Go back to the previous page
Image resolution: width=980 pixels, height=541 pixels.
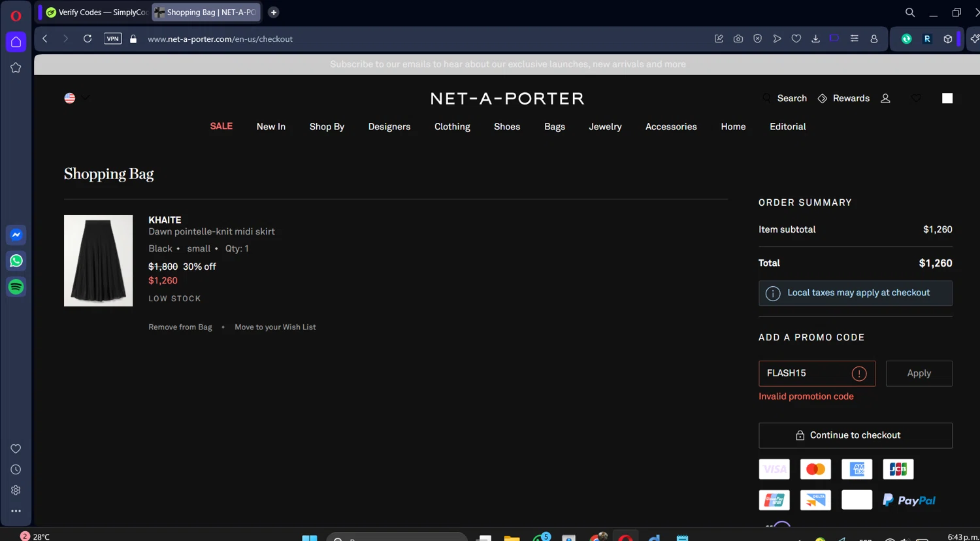point(45,39)
